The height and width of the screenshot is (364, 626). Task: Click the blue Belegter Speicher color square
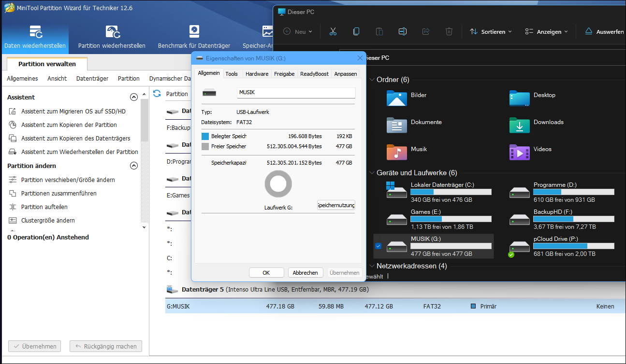coord(205,136)
